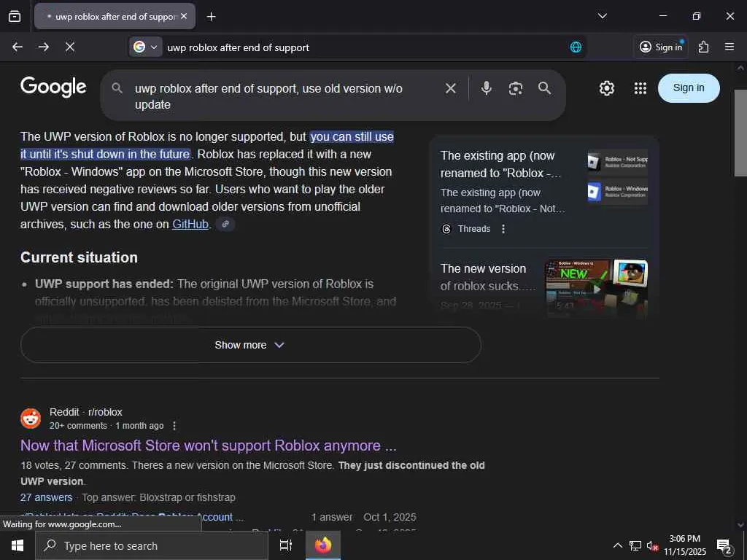Image resolution: width=747 pixels, height=560 pixels.
Task: Click the Reddit result site icon
Action: click(31, 419)
